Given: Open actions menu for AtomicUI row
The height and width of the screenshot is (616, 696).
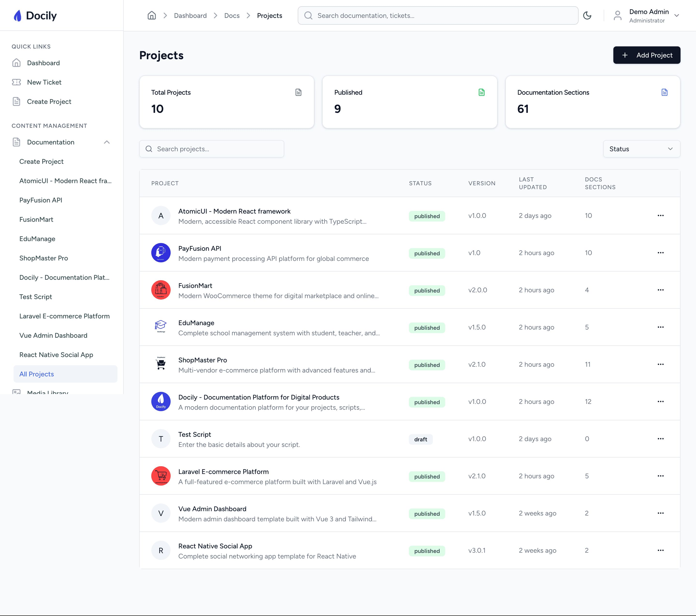Looking at the screenshot, I should [660, 215].
